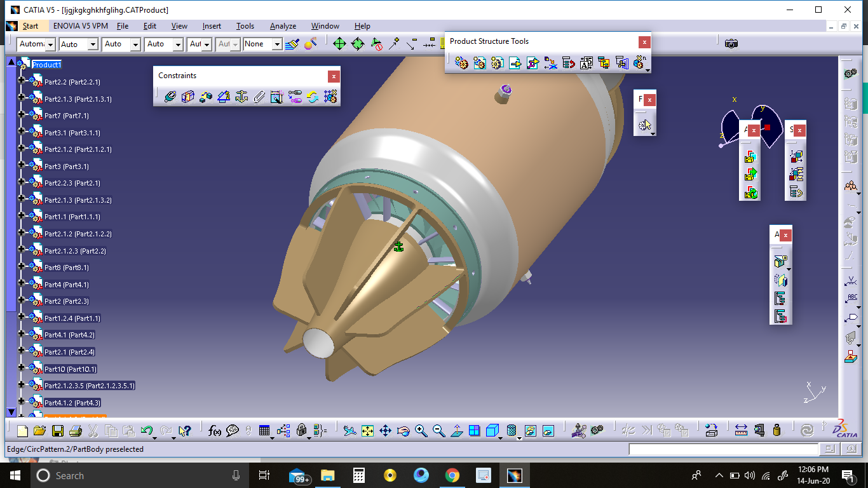Select the Pan tool
The height and width of the screenshot is (488, 868).
tap(385, 431)
